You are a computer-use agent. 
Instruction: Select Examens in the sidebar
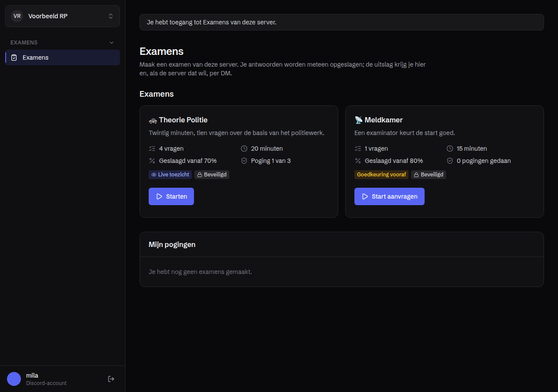click(x=62, y=57)
